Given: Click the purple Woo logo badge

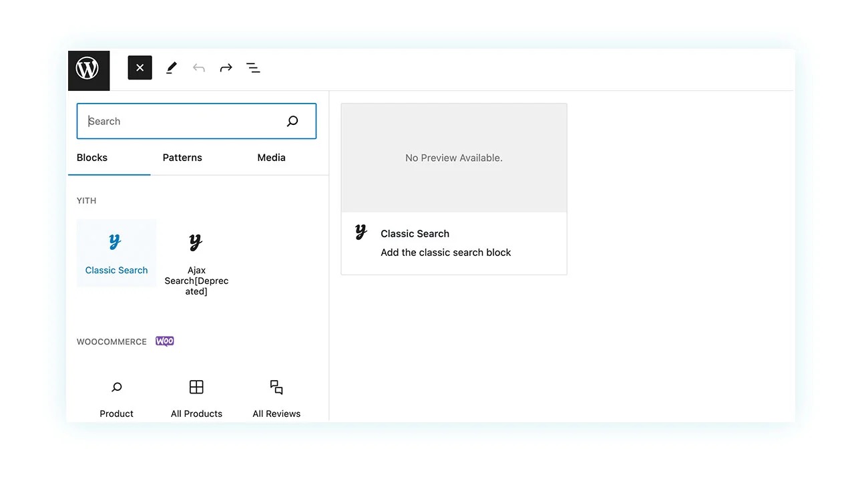Looking at the screenshot, I should coord(164,341).
